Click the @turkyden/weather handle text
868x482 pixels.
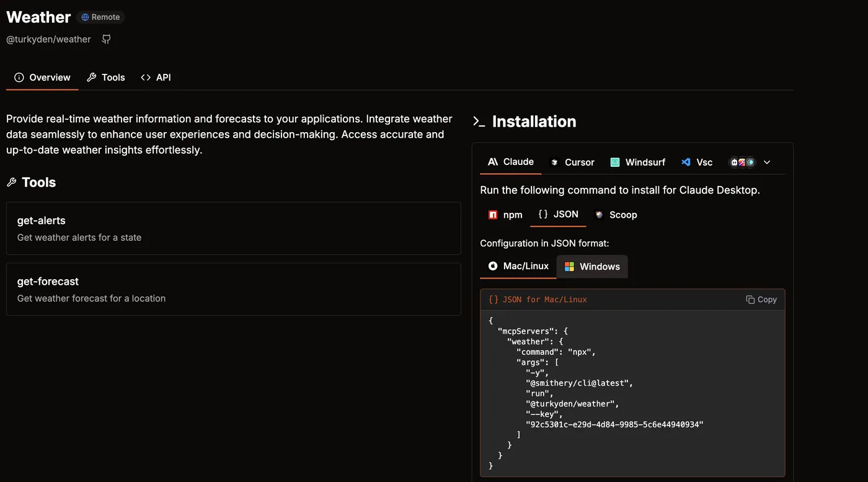(x=48, y=39)
